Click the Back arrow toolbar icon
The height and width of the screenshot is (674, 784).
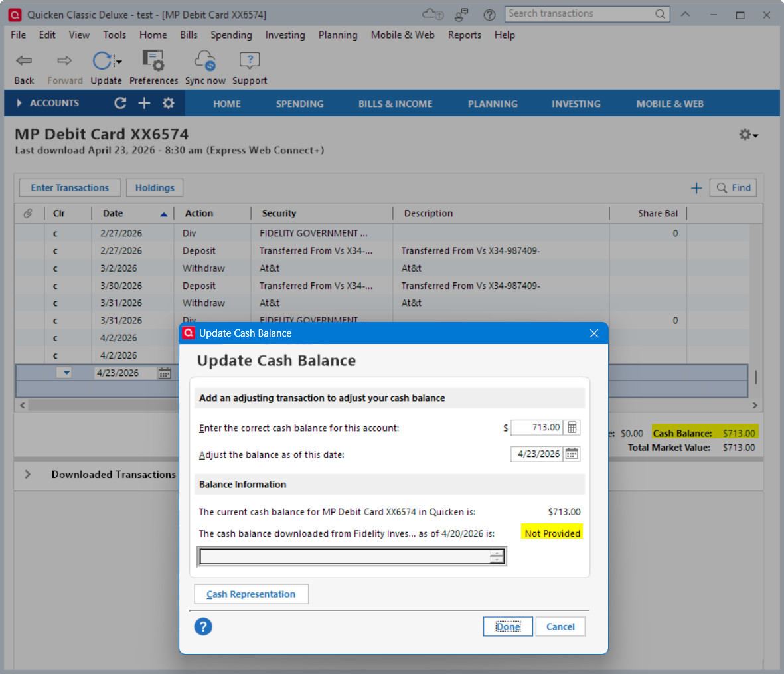23,61
